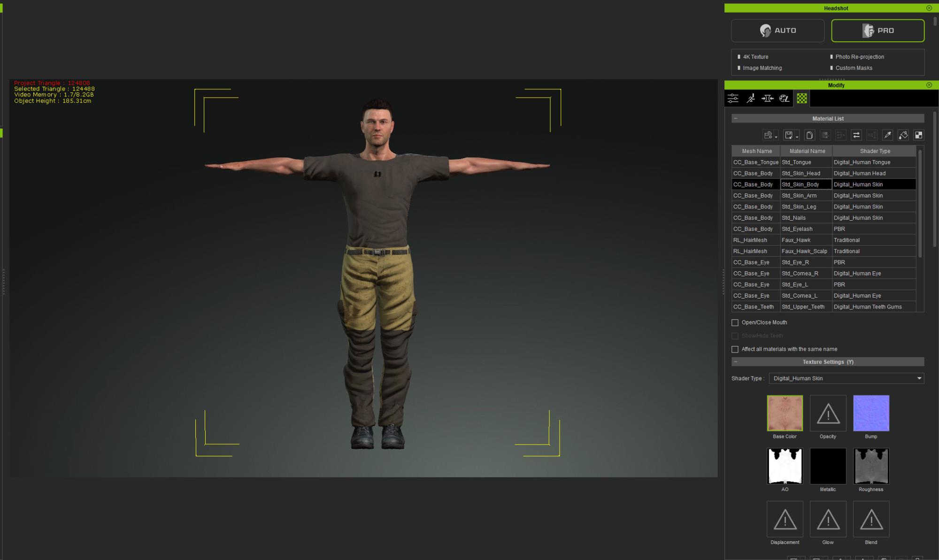Select the Std_Upper_Teeth material row
The height and width of the screenshot is (560, 939).
[x=824, y=307]
